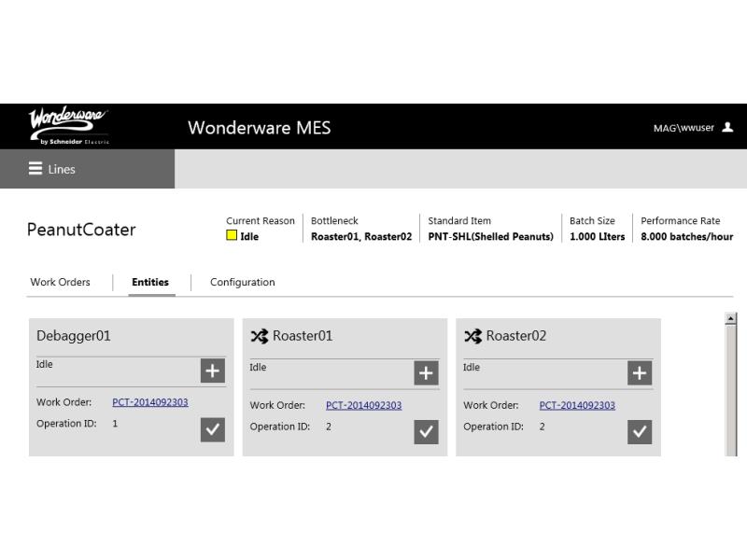Click the PNT-SHL(Shelled Peanuts) standard item
The width and height of the screenshot is (747, 560).
click(491, 237)
